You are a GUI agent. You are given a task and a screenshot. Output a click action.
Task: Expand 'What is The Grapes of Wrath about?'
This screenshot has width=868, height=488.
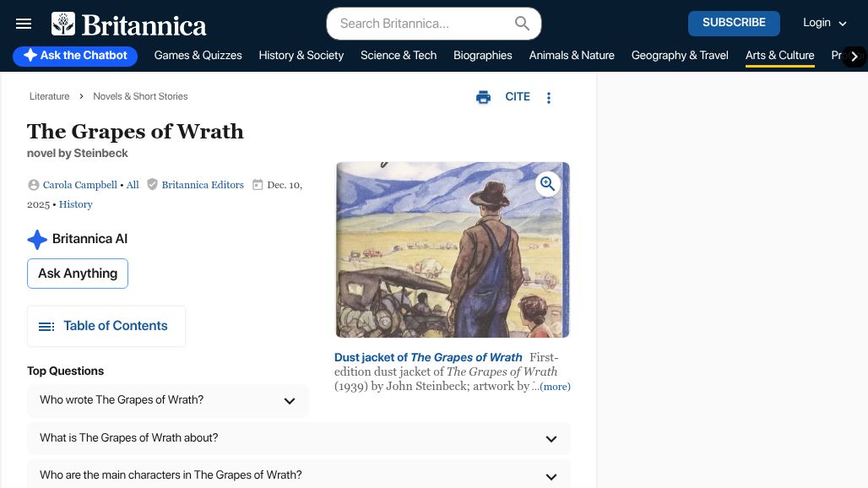(551, 438)
